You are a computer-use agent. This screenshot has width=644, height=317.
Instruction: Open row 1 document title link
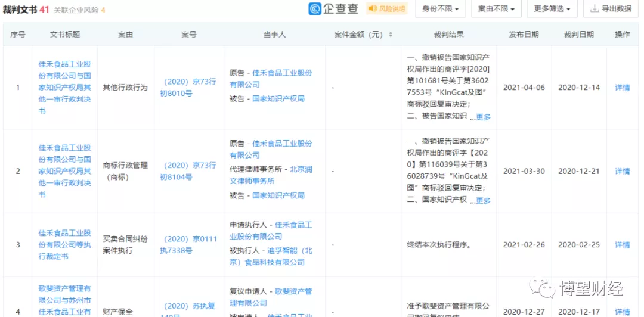pos(65,88)
